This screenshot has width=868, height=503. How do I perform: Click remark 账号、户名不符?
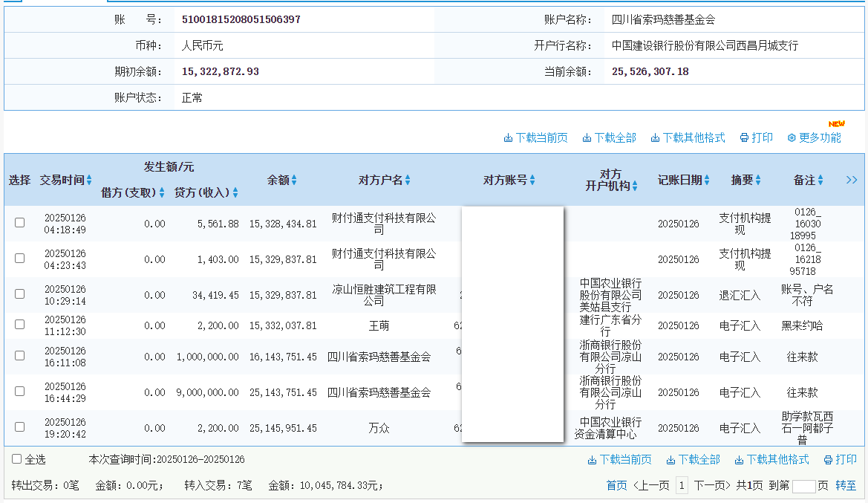(x=806, y=295)
